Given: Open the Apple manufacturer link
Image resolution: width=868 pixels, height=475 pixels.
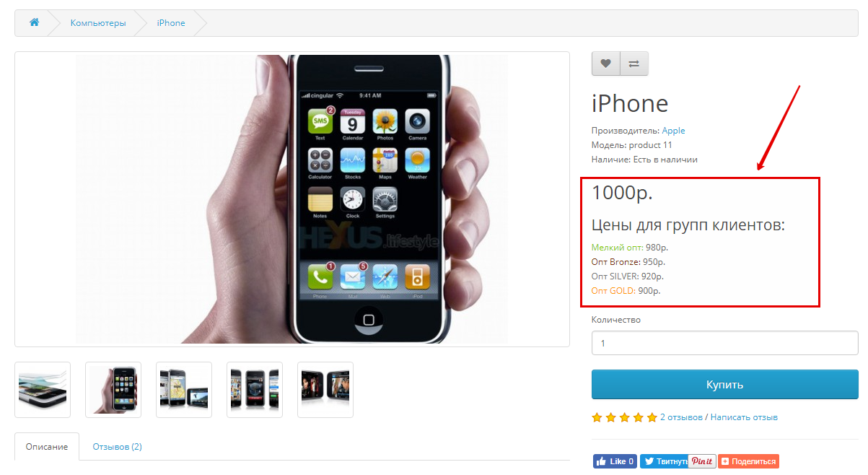Looking at the screenshot, I should pos(673,131).
